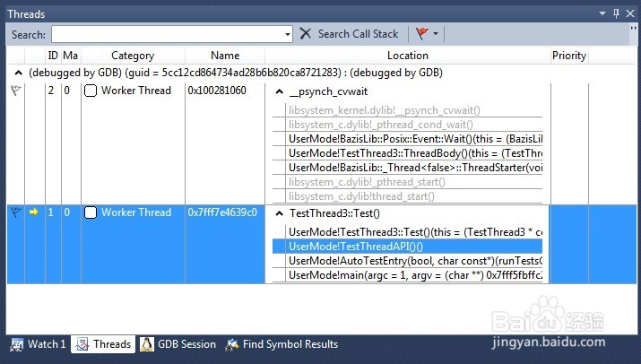Toggle auto-hide pin on Threads panel
The width and height of the screenshot is (641, 364).
(x=616, y=13)
